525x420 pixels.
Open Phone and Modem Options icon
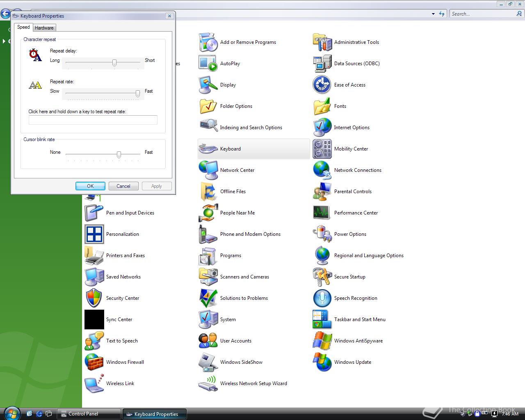[208, 234]
